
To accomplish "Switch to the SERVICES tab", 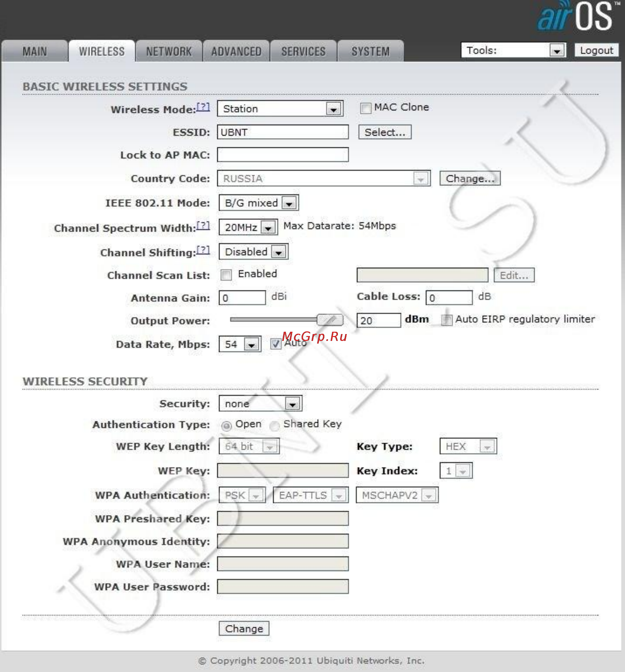I will pyautogui.click(x=303, y=51).
